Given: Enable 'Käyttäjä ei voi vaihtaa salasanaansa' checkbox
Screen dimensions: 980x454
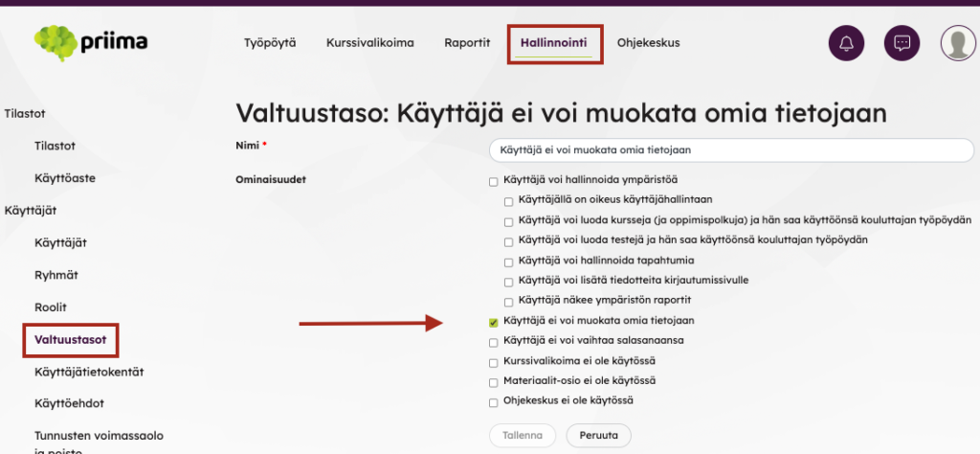Looking at the screenshot, I should coord(493,342).
